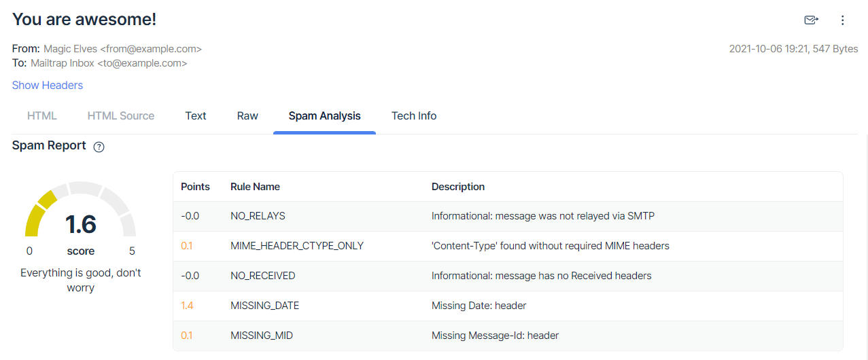868x360 pixels.
Task: Open the three-dot more options menu
Action: pos(843,20)
